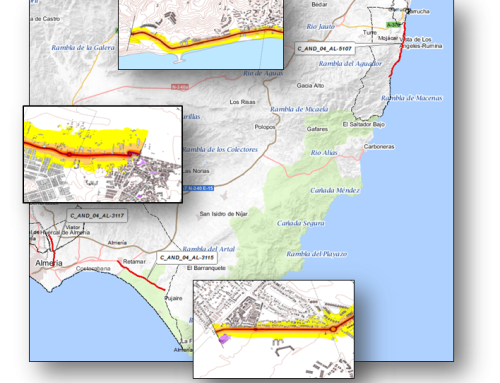
Task: Click the 'Rambla de Micaela' label
Action: coord(299,109)
